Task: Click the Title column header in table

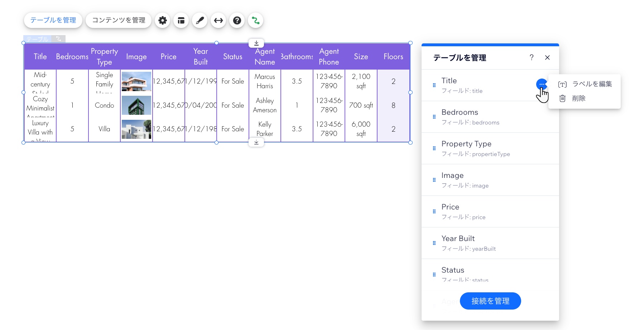Action: click(x=40, y=57)
